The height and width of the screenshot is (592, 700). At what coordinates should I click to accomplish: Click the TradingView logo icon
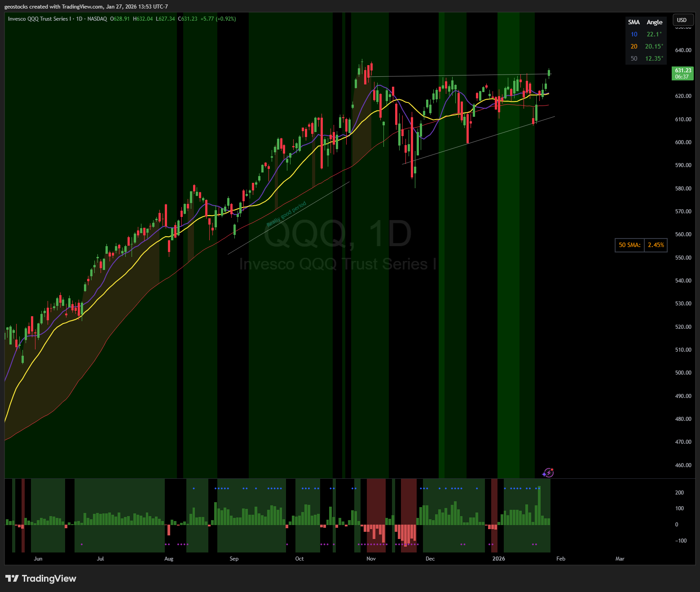(12, 579)
